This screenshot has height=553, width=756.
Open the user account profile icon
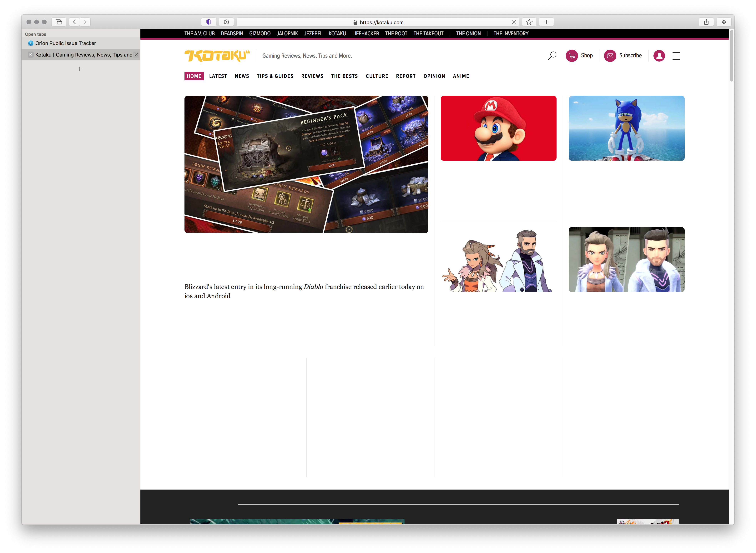pos(659,56)
